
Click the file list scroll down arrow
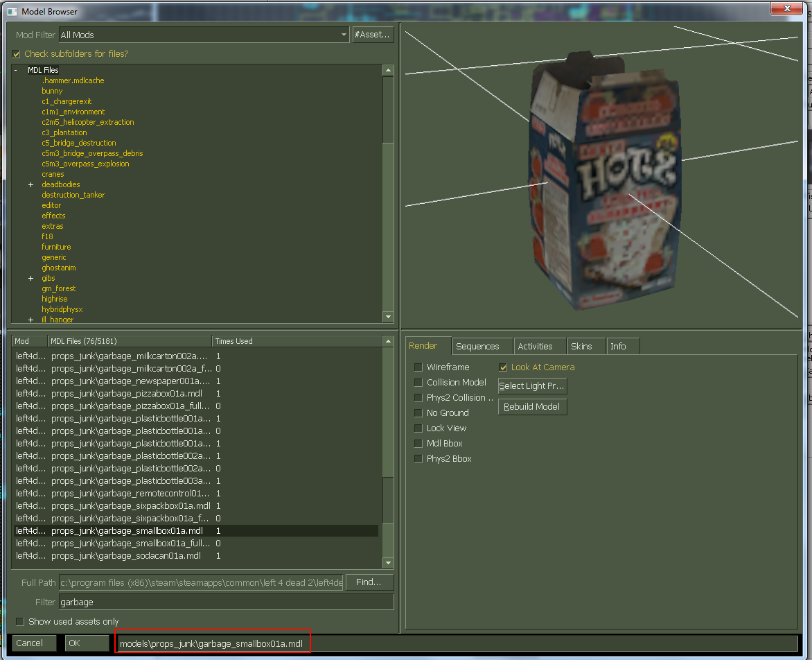(388, 563)
